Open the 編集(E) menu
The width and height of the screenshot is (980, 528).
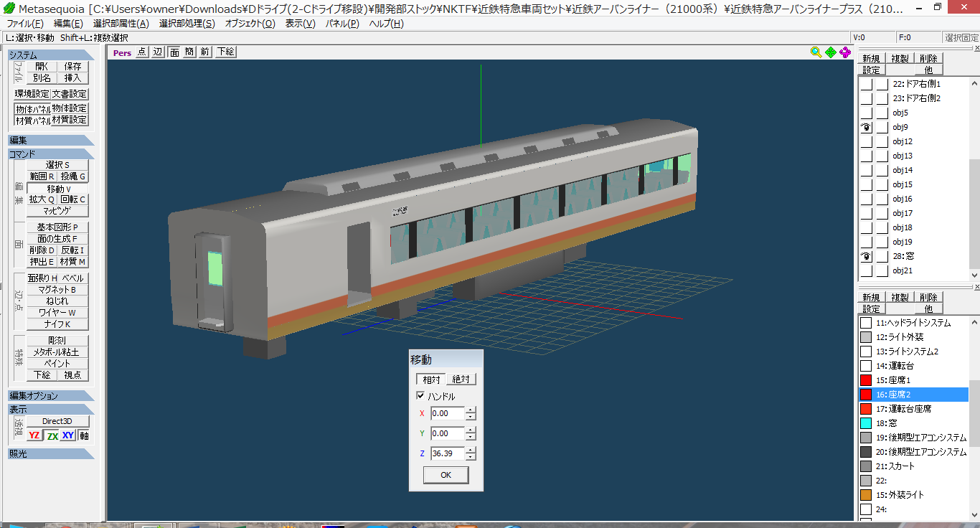point(69,24)
